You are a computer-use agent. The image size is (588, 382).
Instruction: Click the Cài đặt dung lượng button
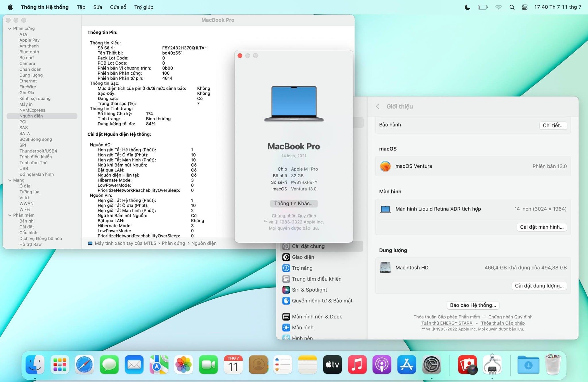(x=539, y=286)
